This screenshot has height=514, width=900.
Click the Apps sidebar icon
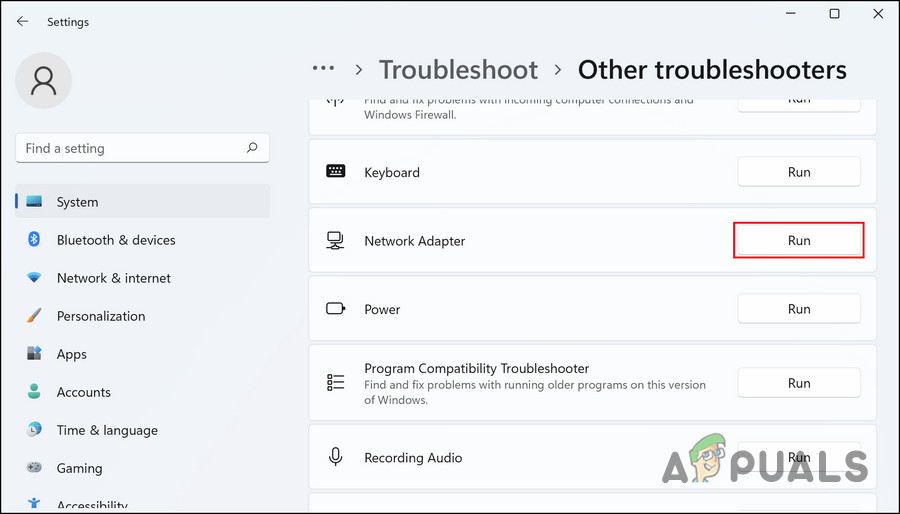coord(34,354)
